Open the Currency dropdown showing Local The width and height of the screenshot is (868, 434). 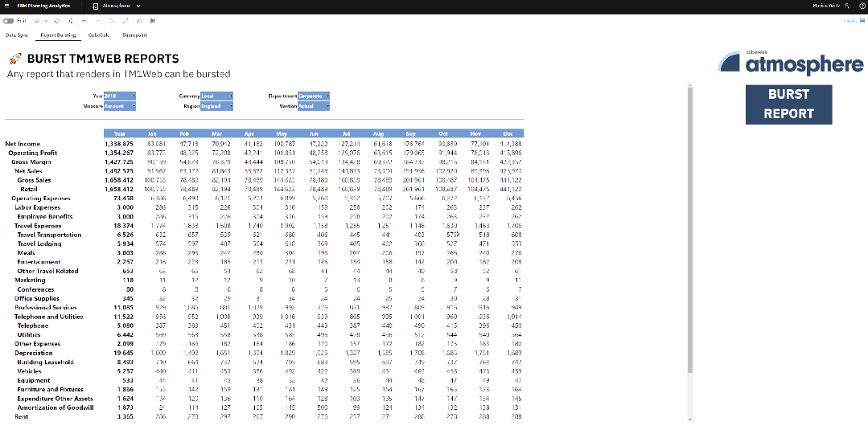pyautogui.click(x=217, y=96)
